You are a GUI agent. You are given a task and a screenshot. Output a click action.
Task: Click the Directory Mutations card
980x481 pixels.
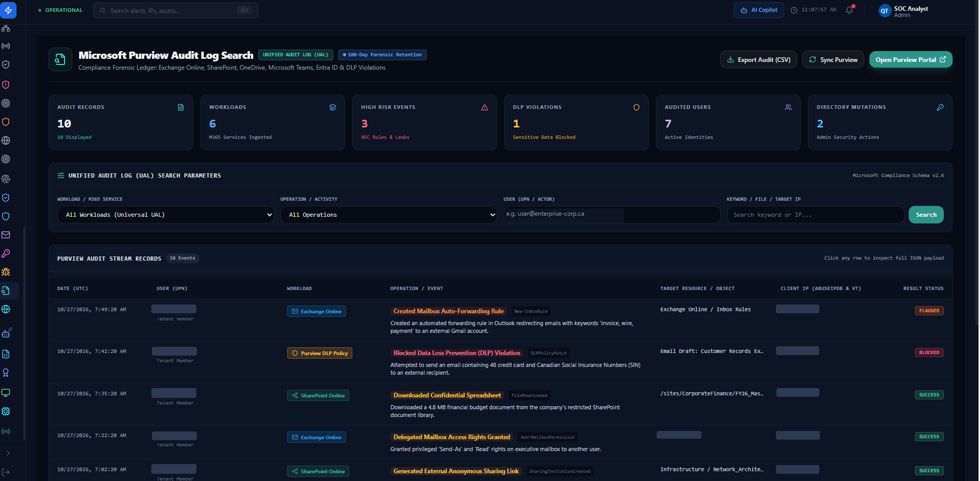(880, 122)
